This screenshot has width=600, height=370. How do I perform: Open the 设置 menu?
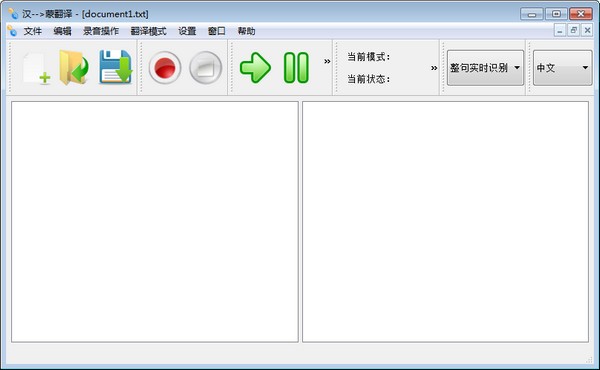(187, 31)
